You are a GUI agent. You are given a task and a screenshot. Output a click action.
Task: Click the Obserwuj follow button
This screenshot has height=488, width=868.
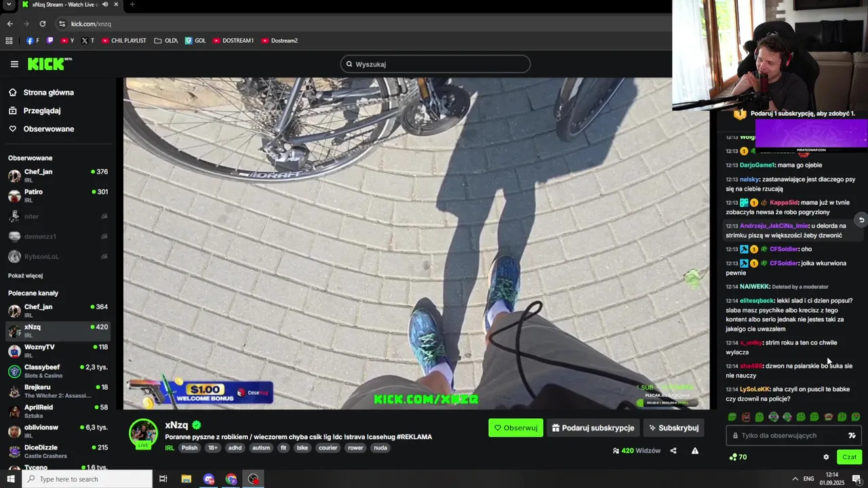click(x=515, y=428)
